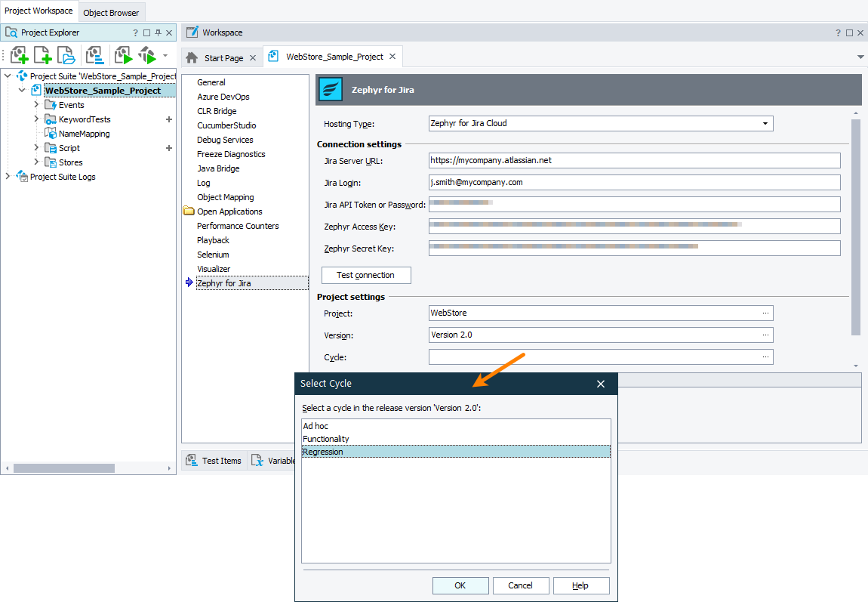This screenshot has height=602, width=868.
Task: Open the Selenium properties page
Action: [213, 255]
